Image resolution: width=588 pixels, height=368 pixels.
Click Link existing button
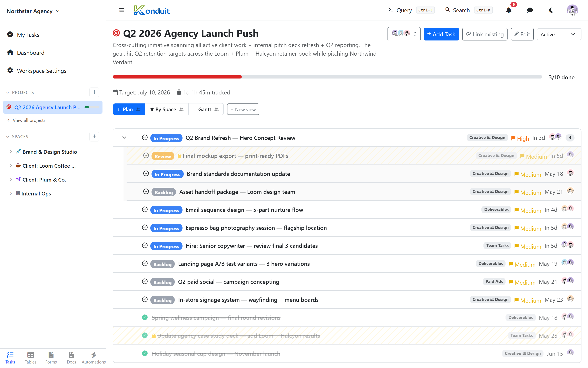coord(485,34)
